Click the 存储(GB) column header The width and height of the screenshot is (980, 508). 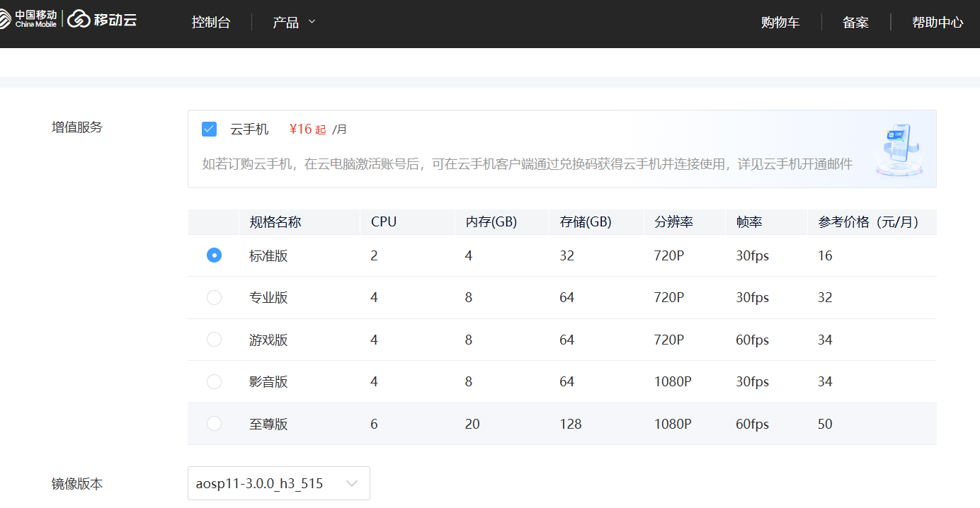[586, 222]
